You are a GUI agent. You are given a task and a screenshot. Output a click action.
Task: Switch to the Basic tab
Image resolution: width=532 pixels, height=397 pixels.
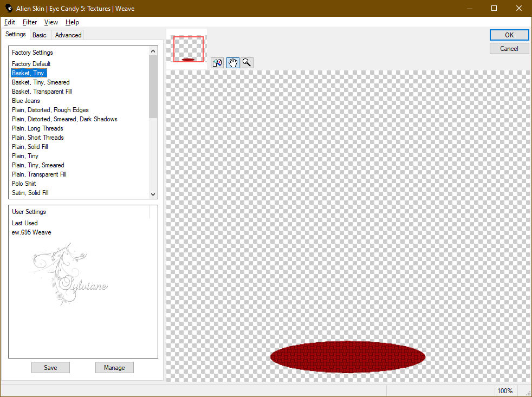pyautogui.click(x=40, y=35)
